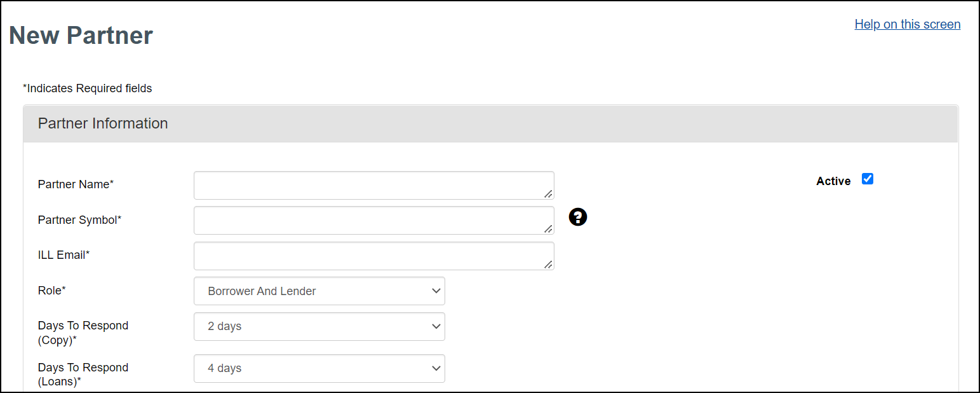The width and height of the screenshot is (980, 393).
Task: Focus the ILL Email text field
Action: click(374, 256)
